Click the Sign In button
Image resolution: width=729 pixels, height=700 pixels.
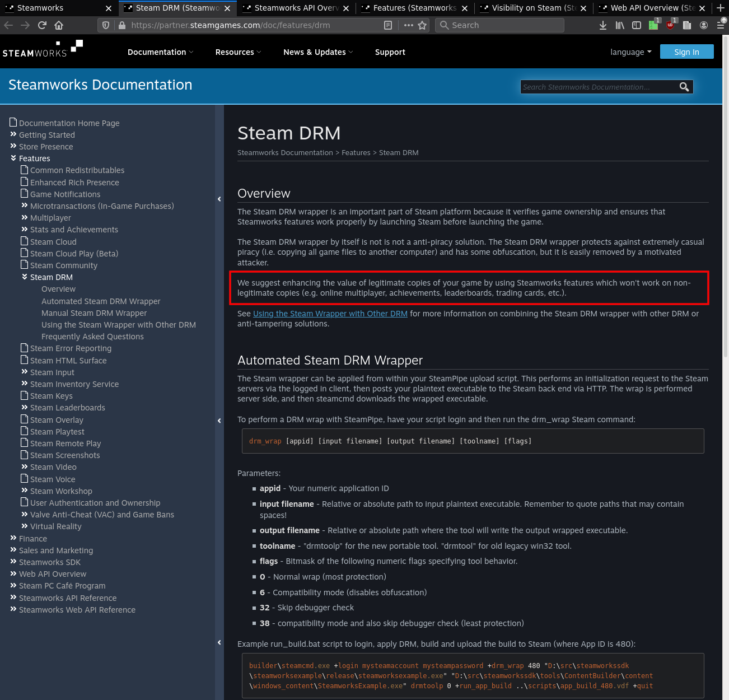point(687,52)
